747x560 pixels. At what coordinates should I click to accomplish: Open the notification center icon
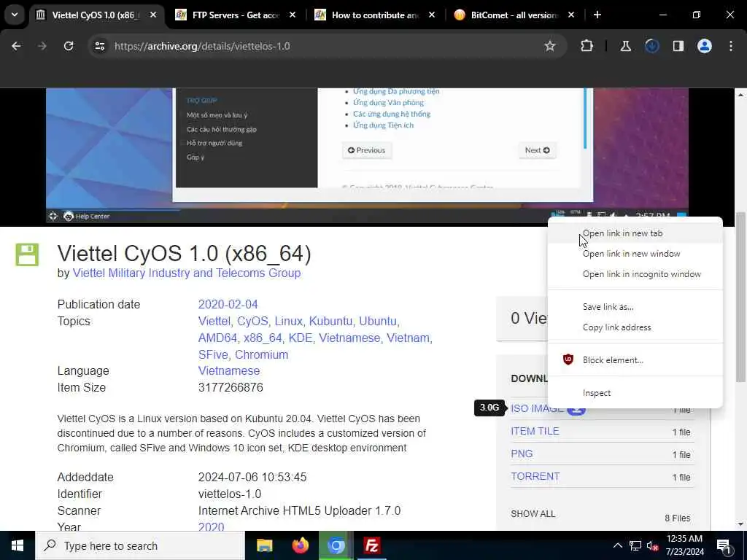(x=724, y=546)
